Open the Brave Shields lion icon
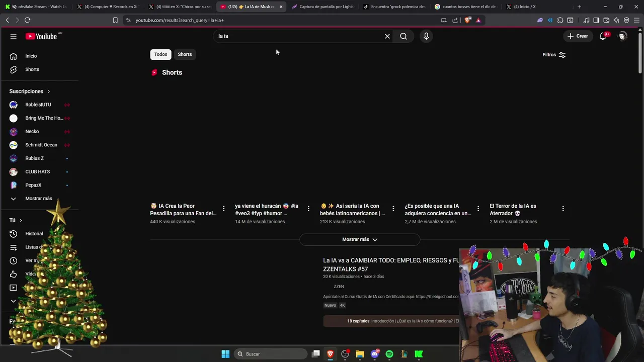 (468, 20)
